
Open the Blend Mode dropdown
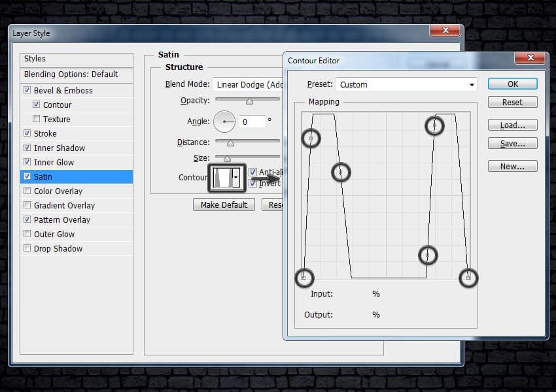coord(249,84)
